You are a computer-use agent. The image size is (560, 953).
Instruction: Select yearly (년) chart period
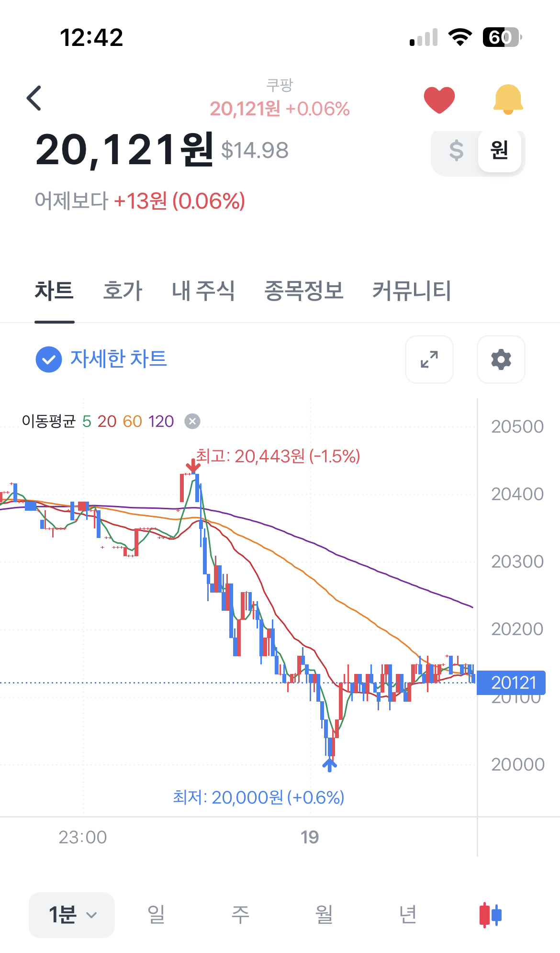pos(408,915)
